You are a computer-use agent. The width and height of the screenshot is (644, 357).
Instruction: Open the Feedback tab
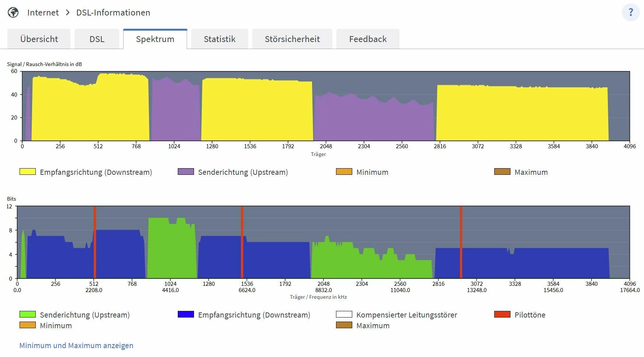[368, 39]
